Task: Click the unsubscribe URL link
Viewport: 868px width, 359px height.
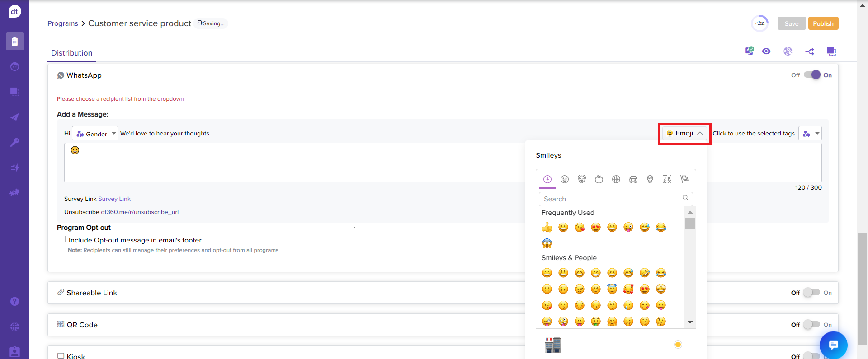Action: coord(140,212)
